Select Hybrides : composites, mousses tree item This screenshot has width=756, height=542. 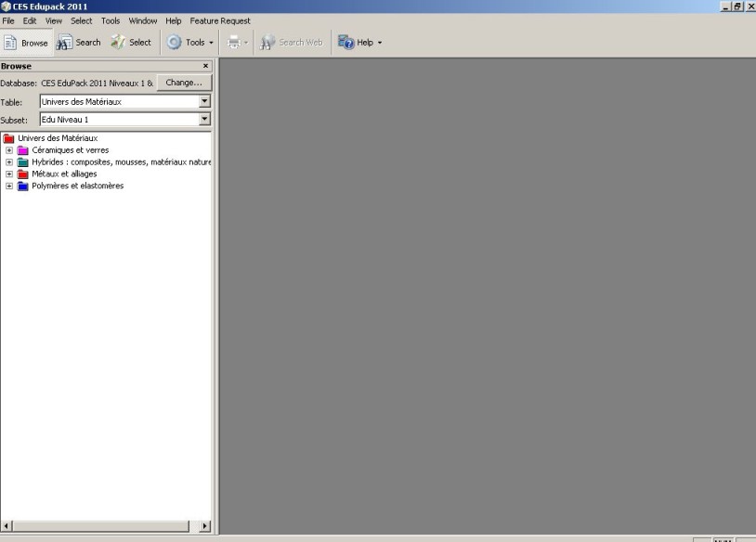[121, 162]
